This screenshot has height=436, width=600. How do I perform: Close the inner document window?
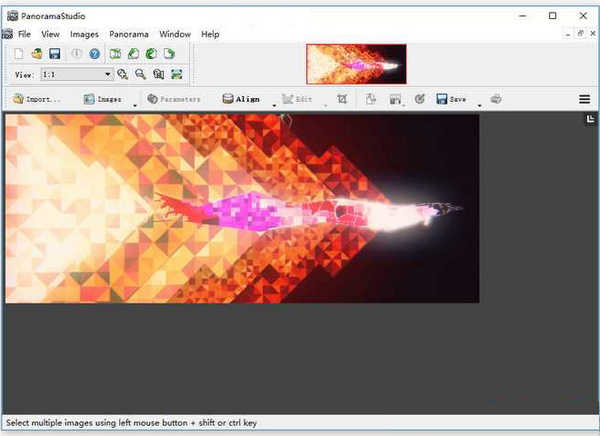pos(593,34)
